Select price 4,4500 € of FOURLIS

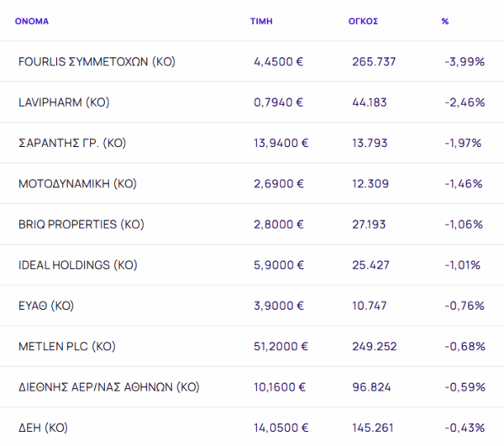coord(278,61)
